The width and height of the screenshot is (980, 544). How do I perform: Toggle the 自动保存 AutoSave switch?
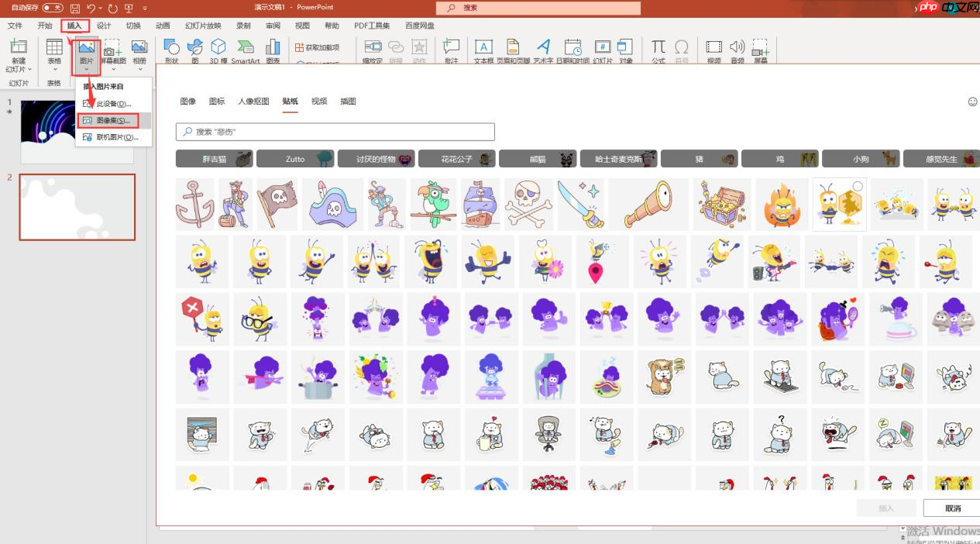coord(53,8)
